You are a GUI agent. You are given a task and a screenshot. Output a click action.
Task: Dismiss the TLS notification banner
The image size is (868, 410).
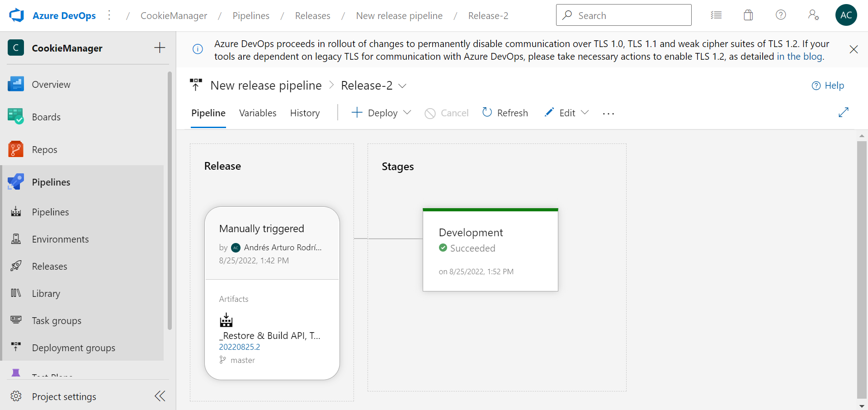pyautogui.click(x=854, y=49)
